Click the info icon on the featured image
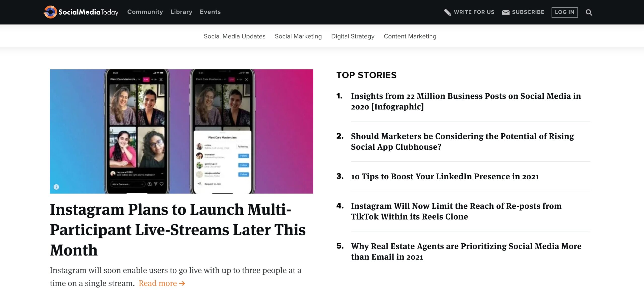 pos(56,187)
